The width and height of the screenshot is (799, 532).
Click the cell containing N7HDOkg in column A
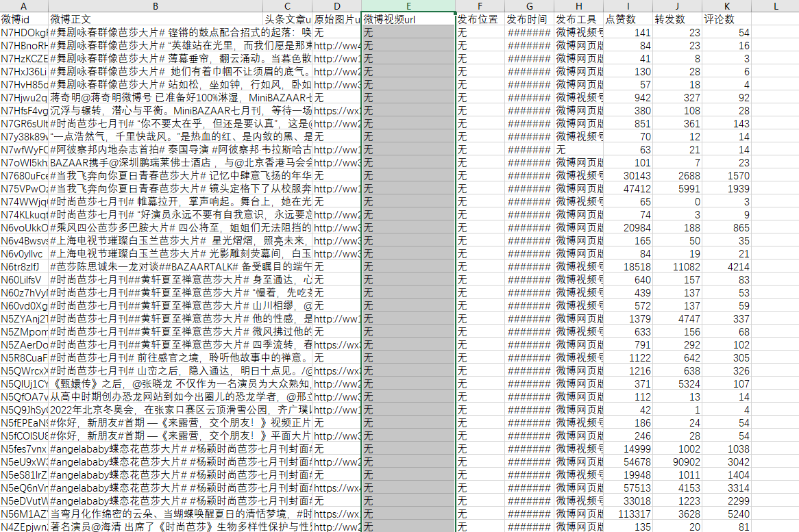23,32
